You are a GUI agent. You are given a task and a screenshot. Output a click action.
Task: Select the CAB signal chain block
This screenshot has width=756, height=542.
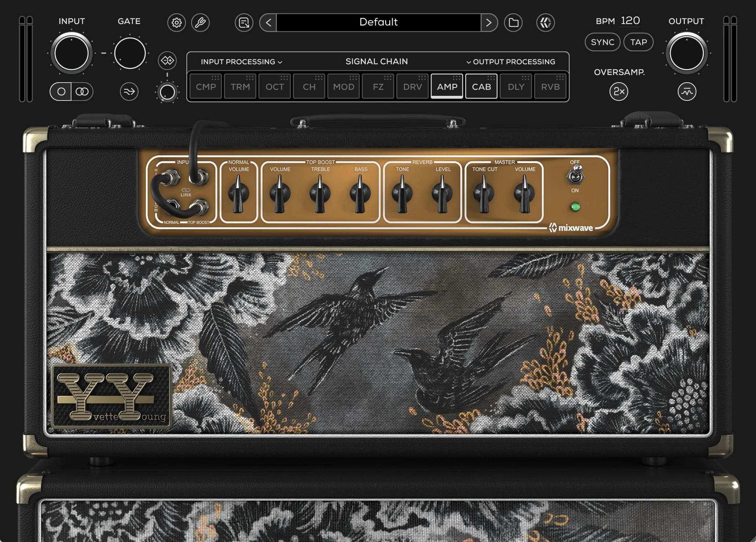(481, 86)
